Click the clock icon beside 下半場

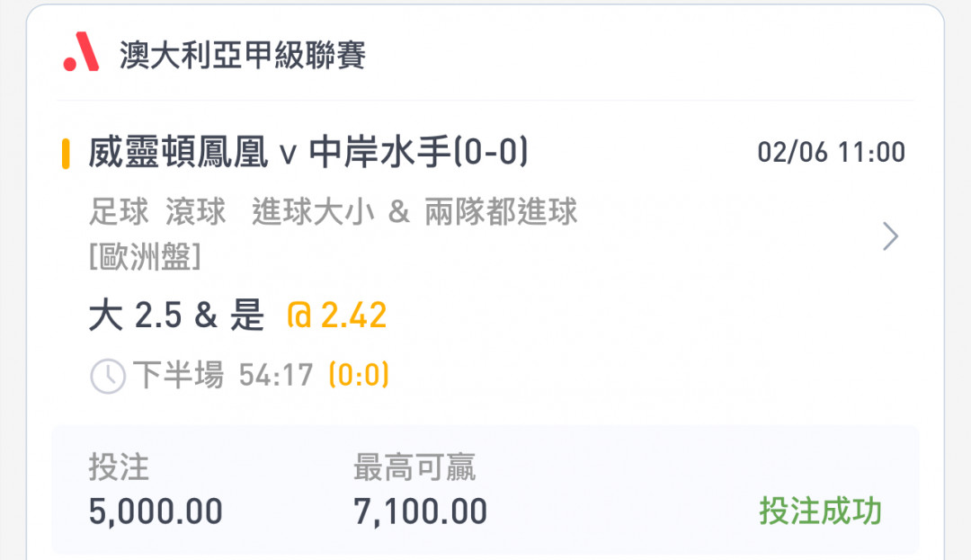(x=108, y=376)
